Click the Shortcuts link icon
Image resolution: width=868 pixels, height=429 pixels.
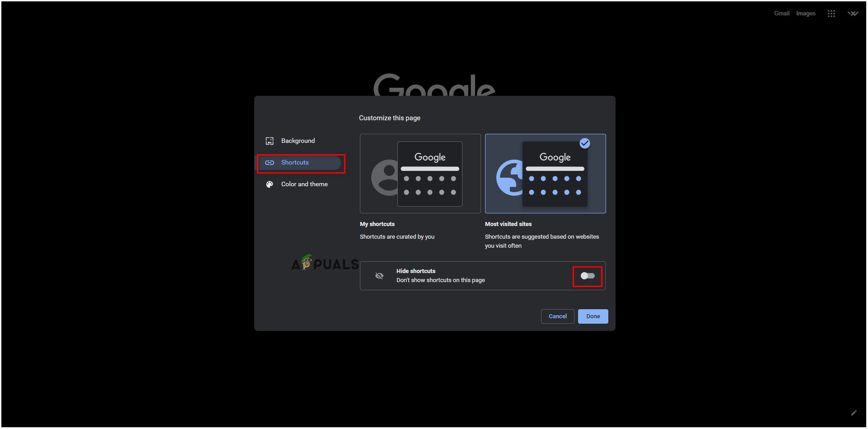pyautogui.click(x=270, y=163)
